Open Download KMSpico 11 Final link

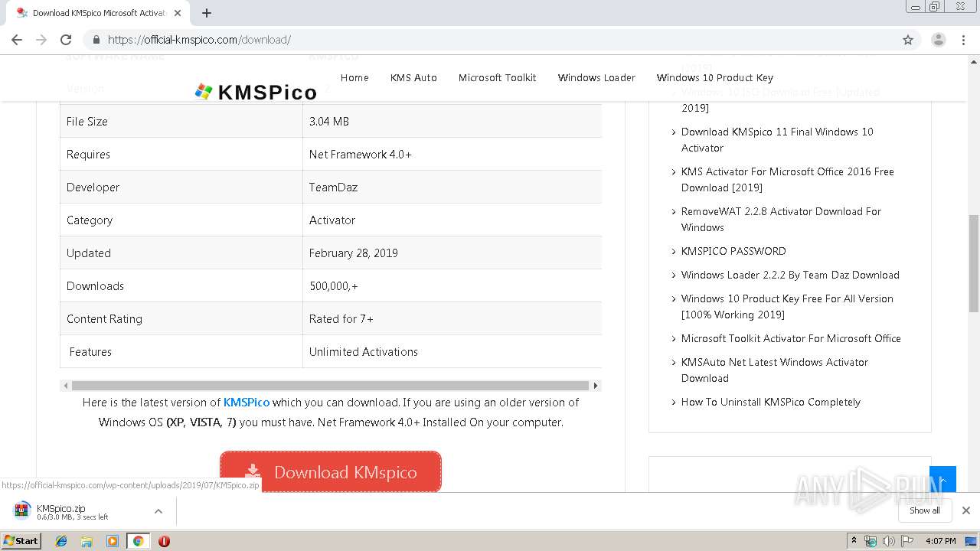pos(777,139)
